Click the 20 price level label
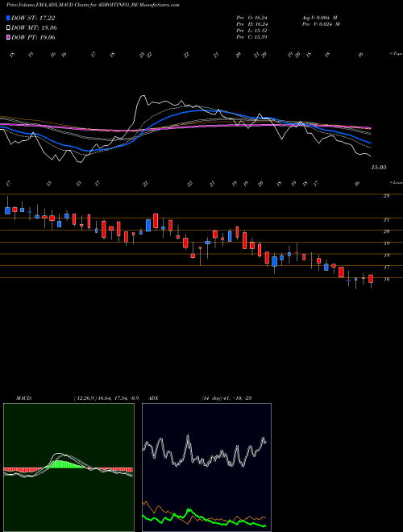Screen dimensions: 403x532 coord(386,231)
